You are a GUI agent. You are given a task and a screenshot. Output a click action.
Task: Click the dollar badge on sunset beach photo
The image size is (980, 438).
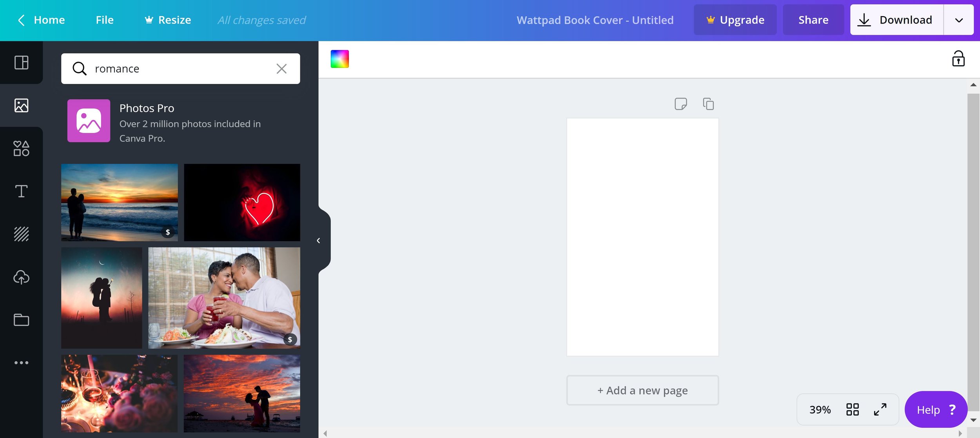click(x=168, y=232)
